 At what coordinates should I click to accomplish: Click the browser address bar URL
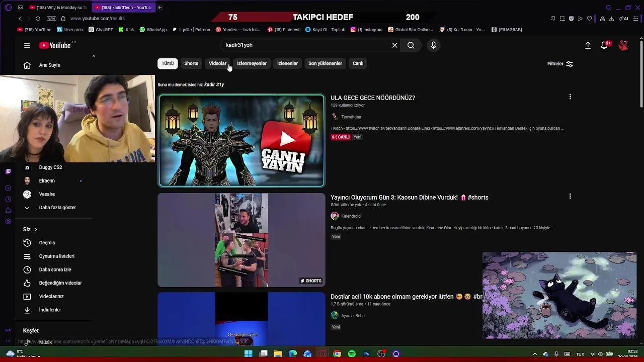tap(98, 19)
